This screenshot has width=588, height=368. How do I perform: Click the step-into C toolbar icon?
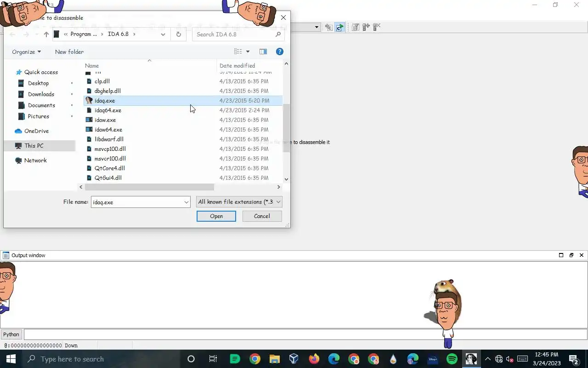(329, 27)
